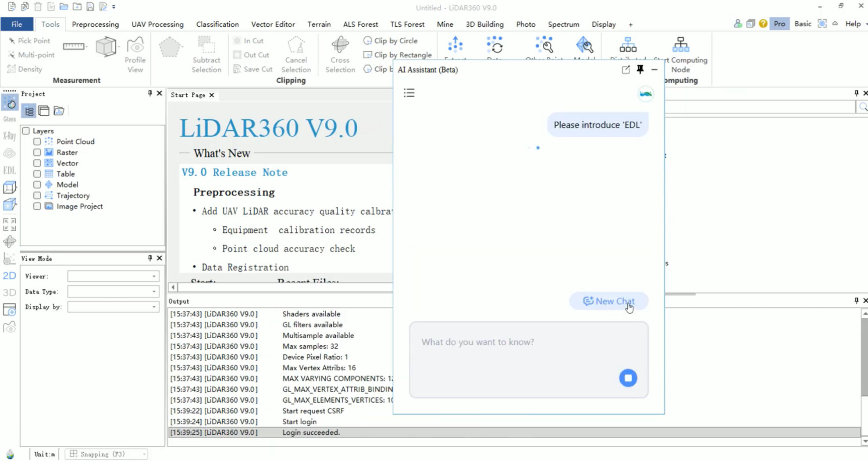Toggle the Table layer checkbox

coord(37,174)
